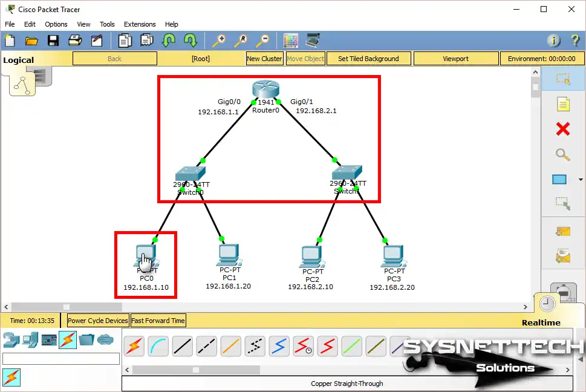Open the View menu
The height and width of the screenshot is (392, 586).
click(x=83, y=24)
